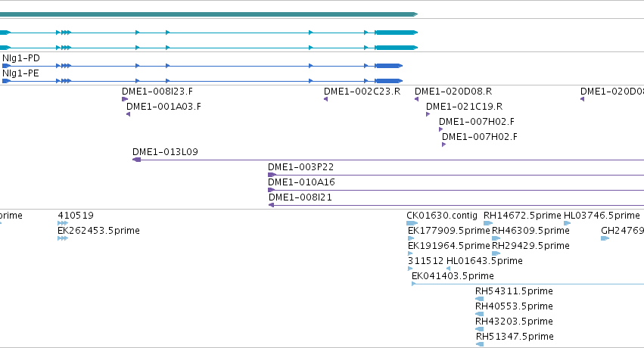Screen dimensions: 644x348
Task: Click the purple arrow glyph under DME1-008I21
Action: point(271,205)
